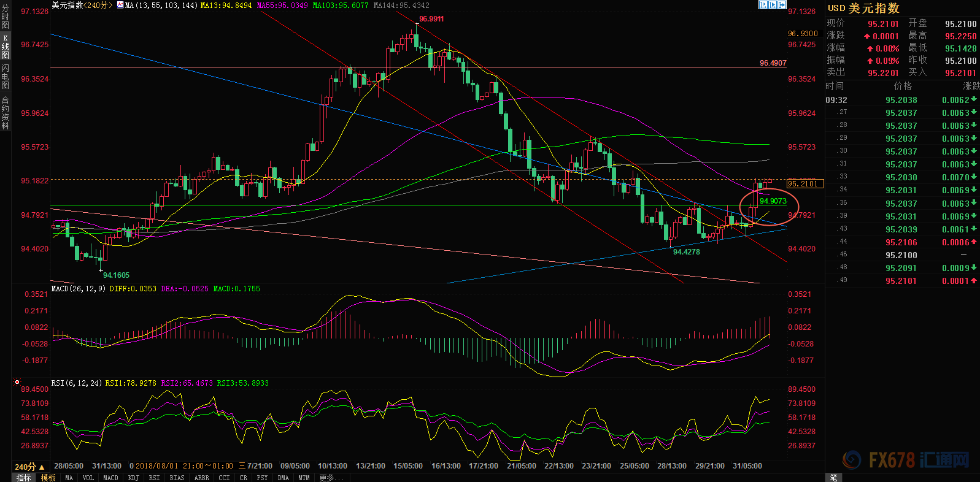Click the 买入 buy price label
This screenshot has width=980, height=482.
tap(917, 72)
